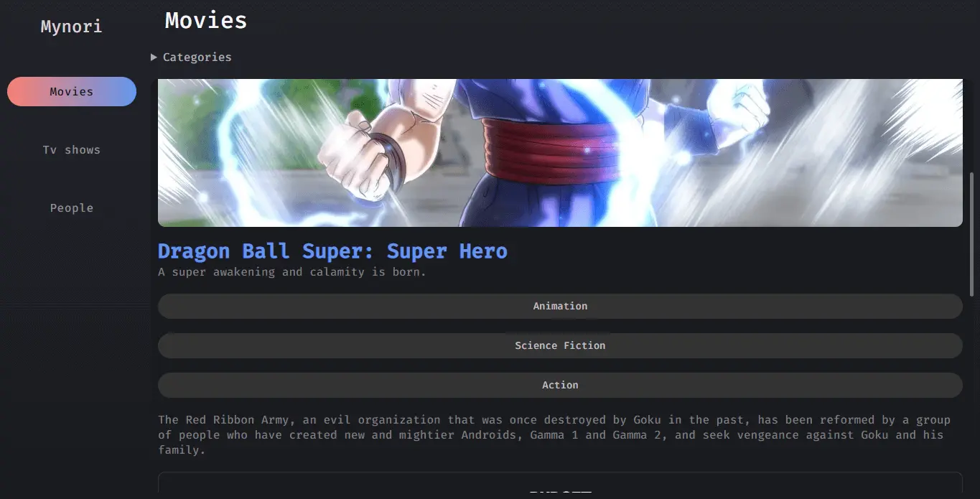The image size is (980, 499).
Task: Click the tagline about super awakening
Action: 292,272
